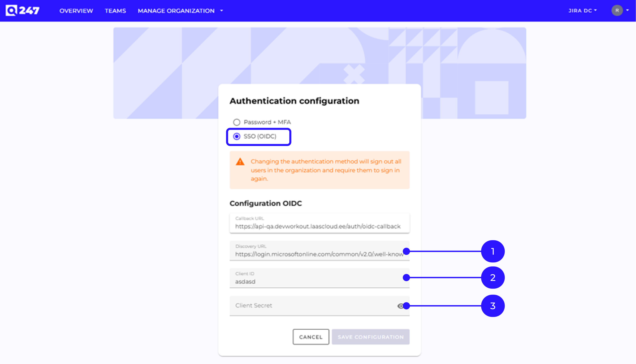
Task: Click SAVE CONFIGURATION
Action: (x=370, y=337)
